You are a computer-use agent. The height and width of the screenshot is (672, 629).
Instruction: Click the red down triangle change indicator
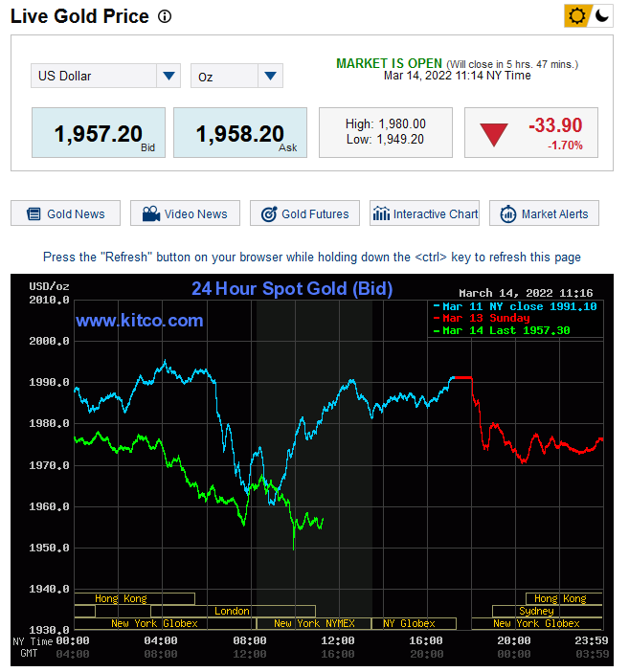tap(494, 135)
